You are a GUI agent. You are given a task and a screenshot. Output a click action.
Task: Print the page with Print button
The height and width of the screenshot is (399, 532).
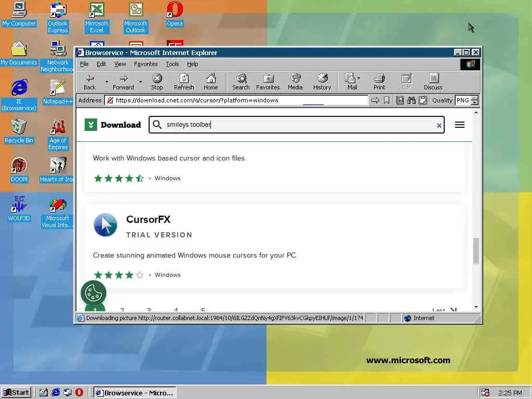[x=379, y=82]
